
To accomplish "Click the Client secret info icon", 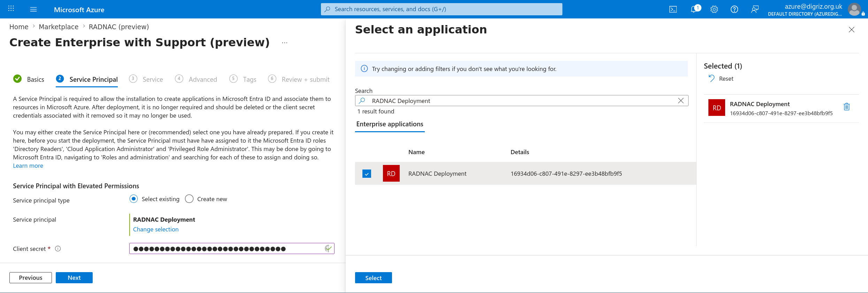I will coord(58,249).
